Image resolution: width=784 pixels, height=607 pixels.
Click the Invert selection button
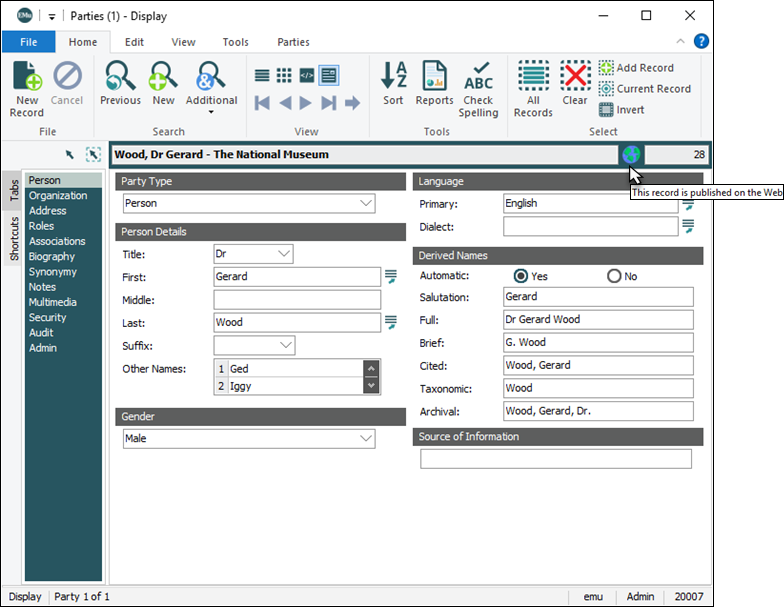(622, 110)
